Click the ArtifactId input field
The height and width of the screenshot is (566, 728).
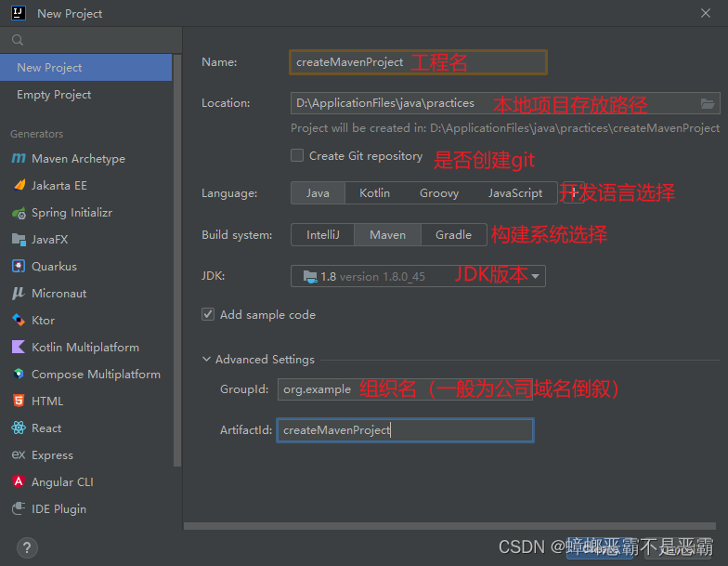[405, 430]
